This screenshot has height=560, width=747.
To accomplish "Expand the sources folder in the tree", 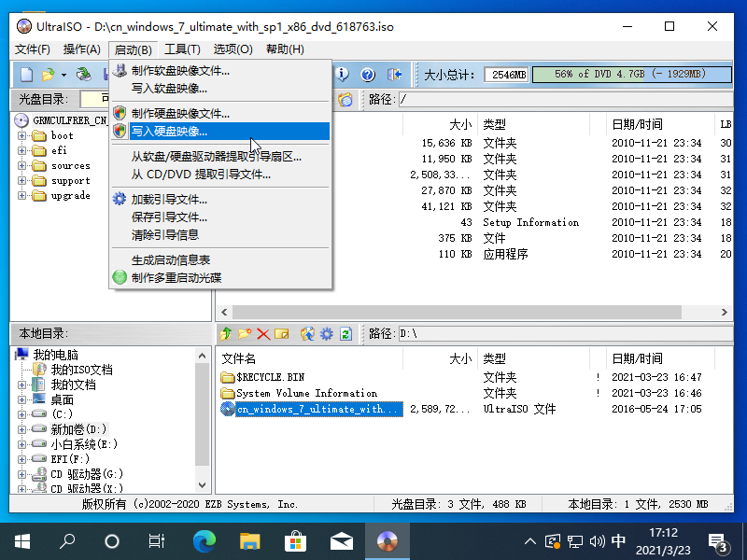I will 22,166.
